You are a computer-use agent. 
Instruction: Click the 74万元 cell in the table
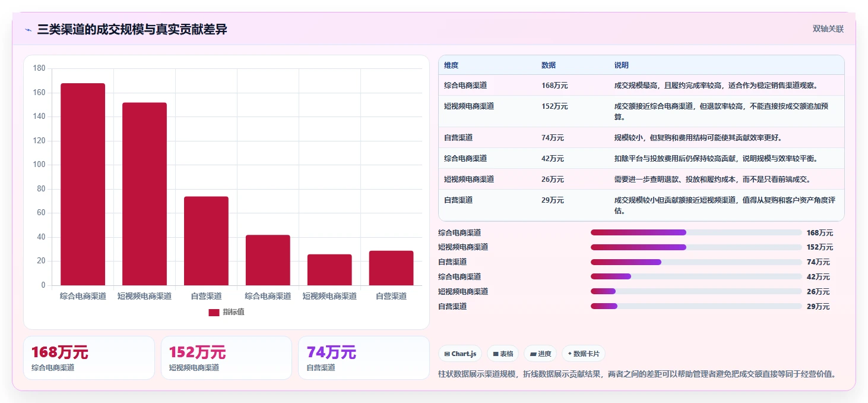click(553, 138)
